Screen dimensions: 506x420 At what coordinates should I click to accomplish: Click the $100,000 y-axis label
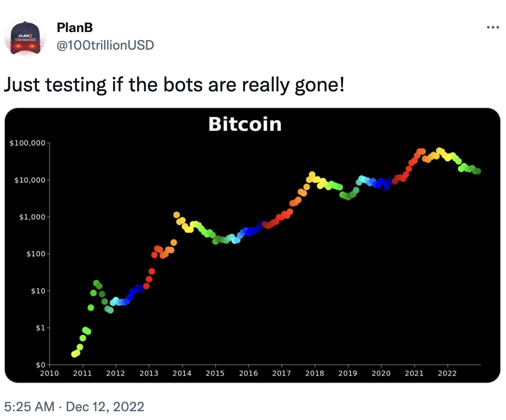(x=27, y=143)
